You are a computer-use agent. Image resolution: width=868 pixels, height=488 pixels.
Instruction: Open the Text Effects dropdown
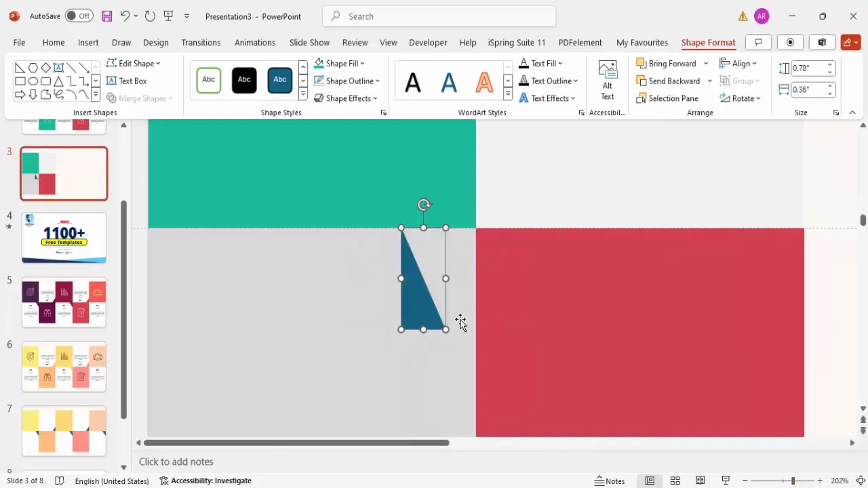(x=547, y=98)
